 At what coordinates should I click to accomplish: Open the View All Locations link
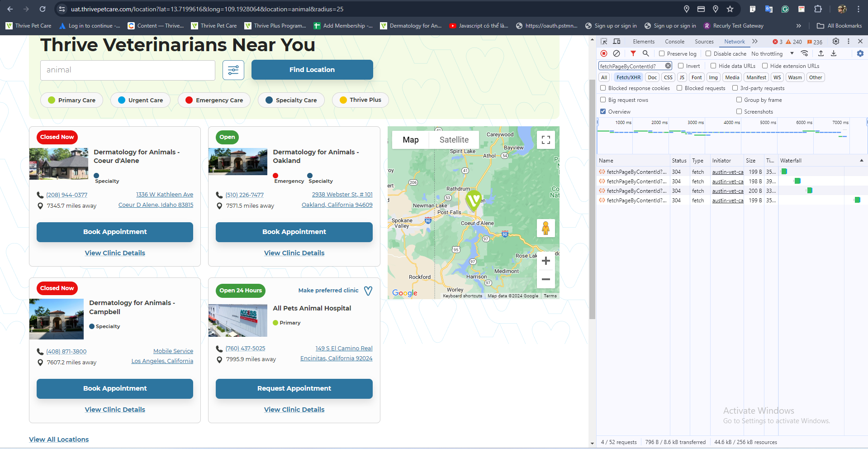point(59,439)
